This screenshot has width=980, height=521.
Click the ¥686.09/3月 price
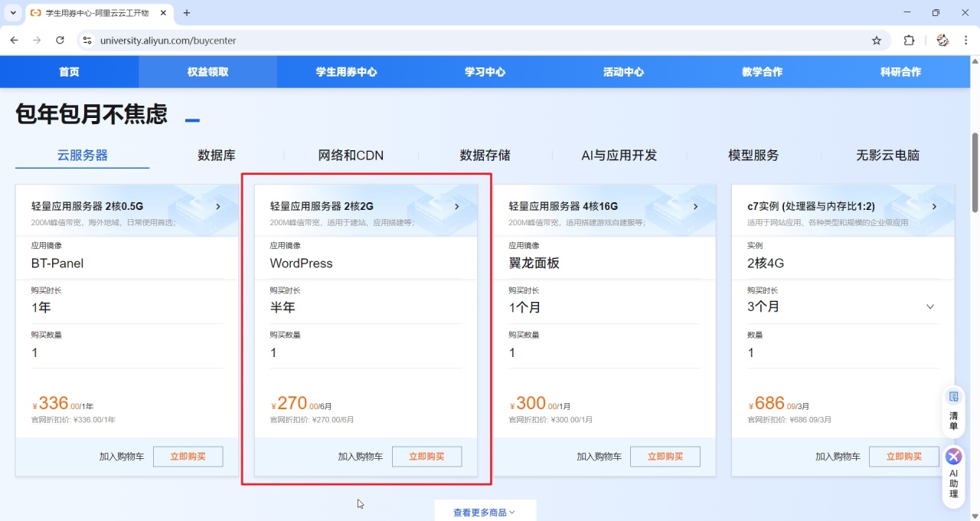[779, 404]
